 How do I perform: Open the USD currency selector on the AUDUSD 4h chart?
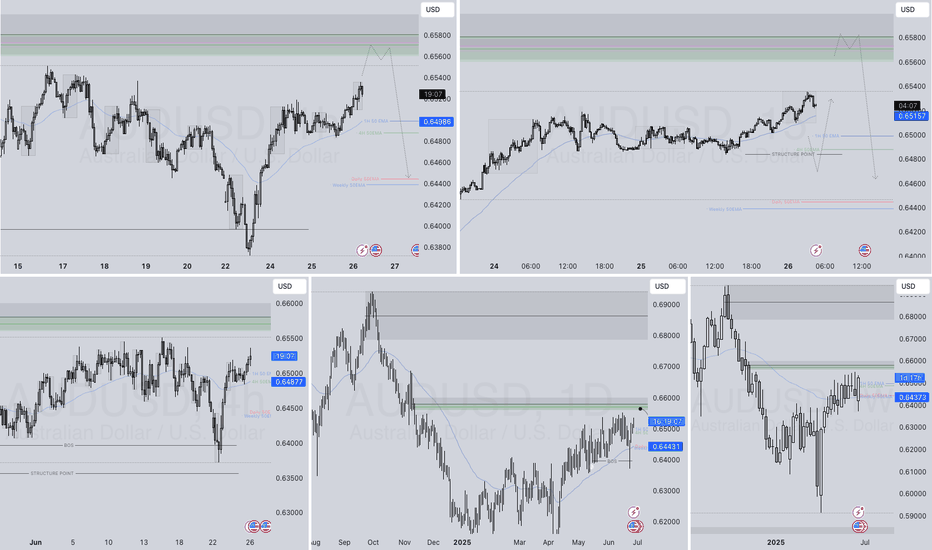click(289, 287)
